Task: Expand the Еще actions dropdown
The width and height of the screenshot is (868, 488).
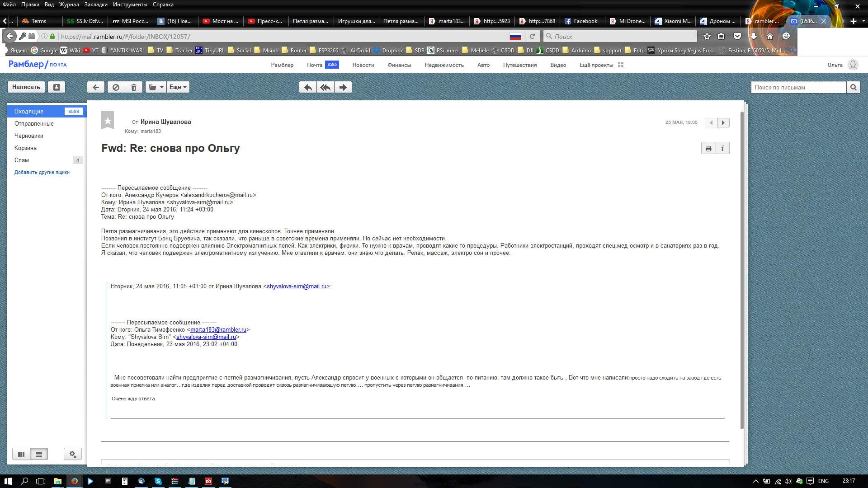Action: click(178, 87)
